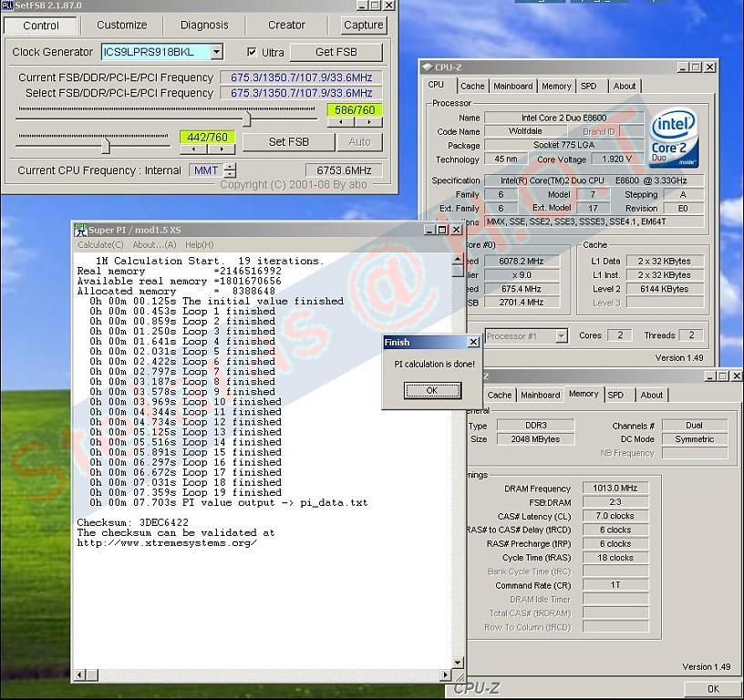
Task: Click the Clock Generator ICS9LPRS918BKL field
Action: (156, 52)
